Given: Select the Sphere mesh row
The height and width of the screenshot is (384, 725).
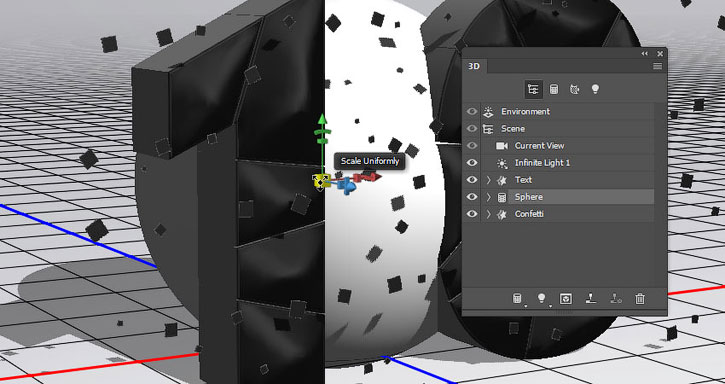Looking at the screenshot, I should click(x=568, y=197).
